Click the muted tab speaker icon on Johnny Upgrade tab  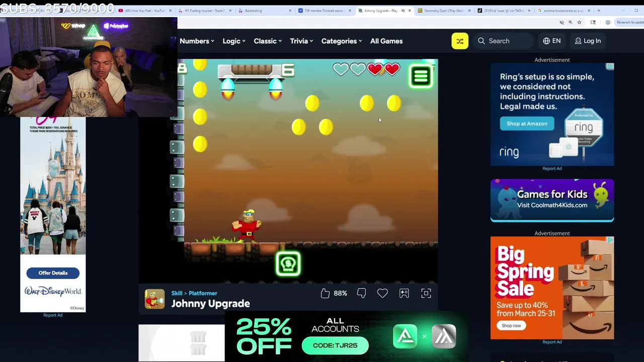pos(403,11)
